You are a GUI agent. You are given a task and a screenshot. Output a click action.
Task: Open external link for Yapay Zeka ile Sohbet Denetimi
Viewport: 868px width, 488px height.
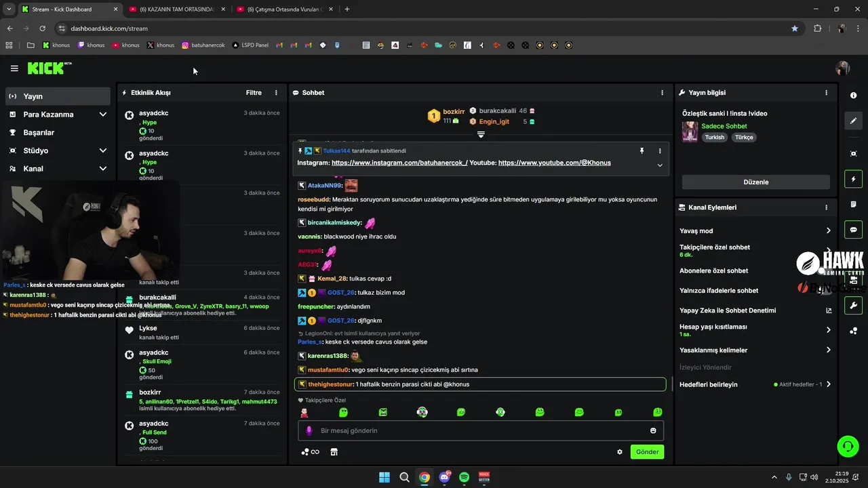(x=829, y=310)
